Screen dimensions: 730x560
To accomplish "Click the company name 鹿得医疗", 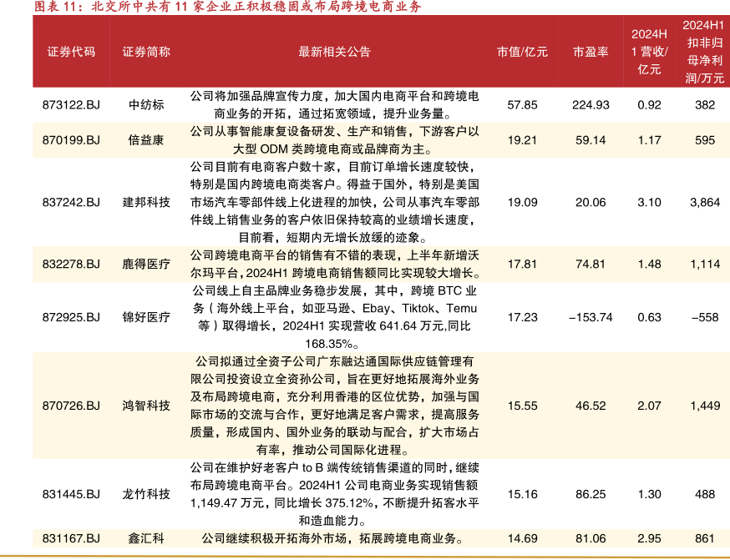I will 146,265.
